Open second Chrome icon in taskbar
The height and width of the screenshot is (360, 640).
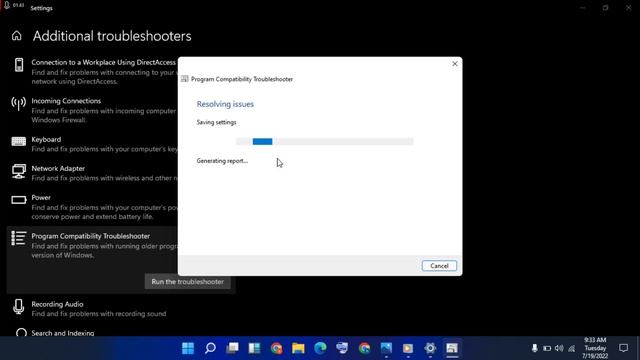pos(364,348)
